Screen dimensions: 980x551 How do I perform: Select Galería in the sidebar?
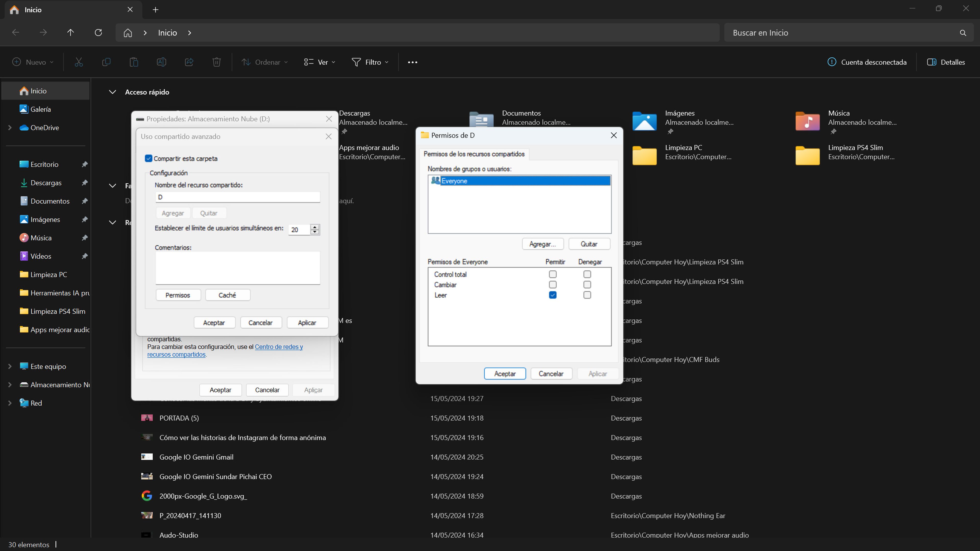pyautogui.click(x=46, y=109)
